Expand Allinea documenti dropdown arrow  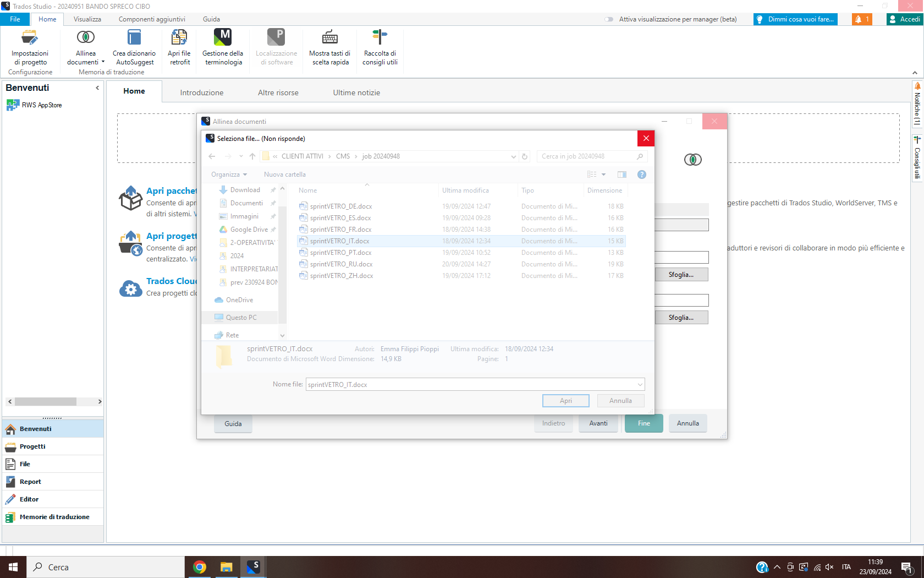tap(103, 62)
